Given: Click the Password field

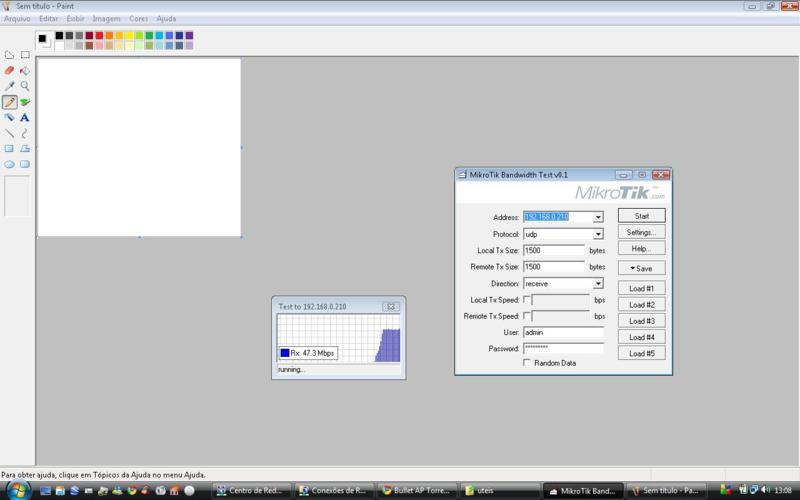Looking at the screenshot, I should pos(563,348).
